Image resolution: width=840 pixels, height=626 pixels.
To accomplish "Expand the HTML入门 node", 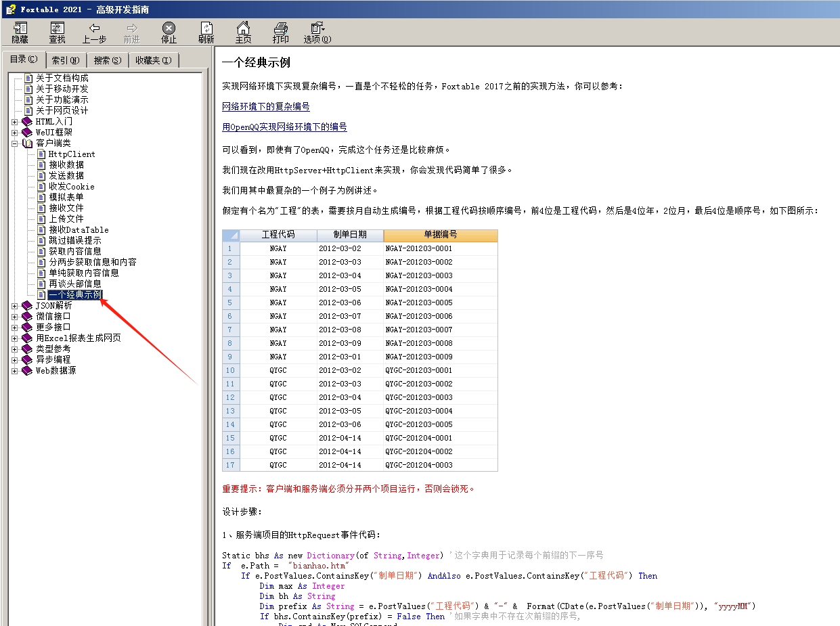I will (x=15, y=122).
